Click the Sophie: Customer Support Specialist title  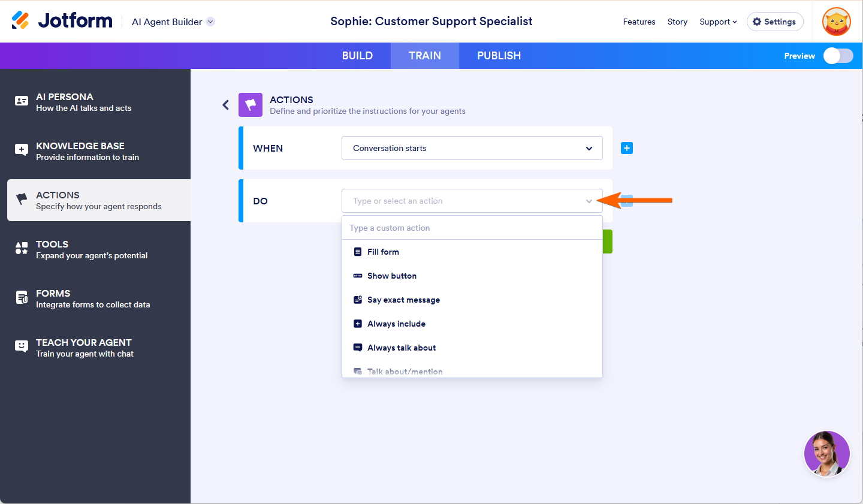431,22
